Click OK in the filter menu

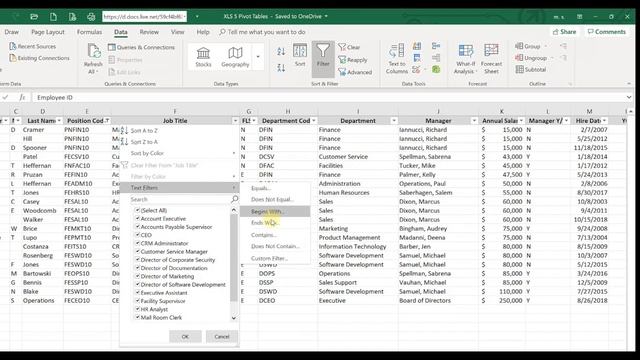click(185, 336)
